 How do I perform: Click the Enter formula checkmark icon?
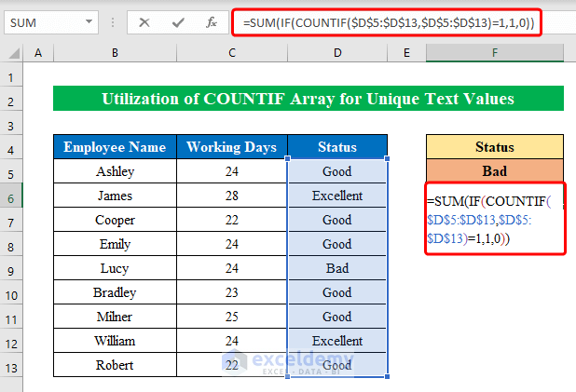[177, 21]
